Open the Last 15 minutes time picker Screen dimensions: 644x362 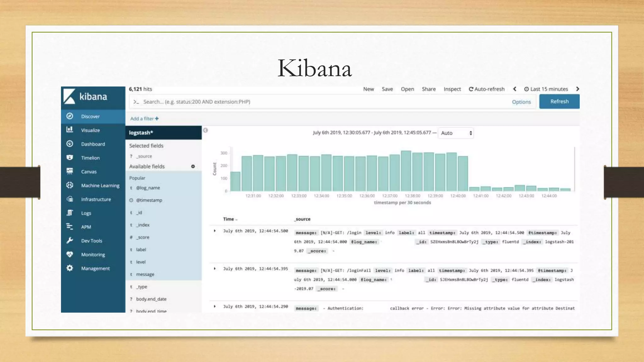(546, 89)
